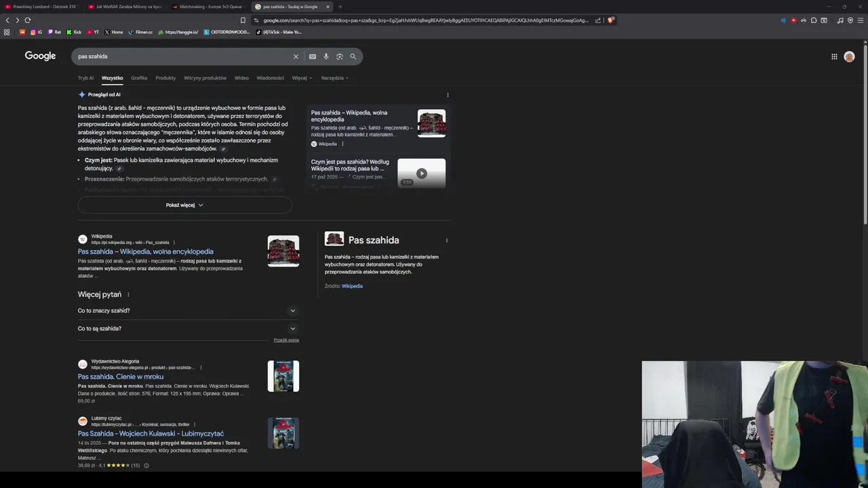
Task: Open the IG bookmark
Action: 36,32
